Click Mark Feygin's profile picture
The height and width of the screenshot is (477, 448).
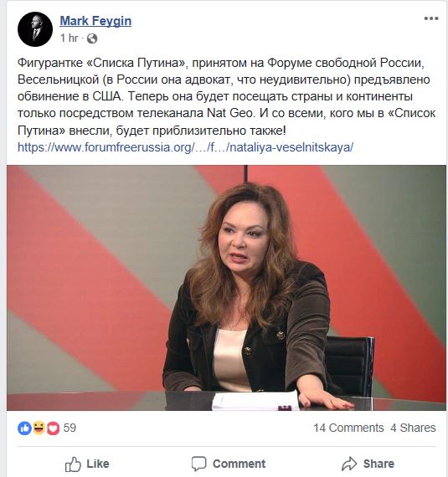[x=35, y=29]
